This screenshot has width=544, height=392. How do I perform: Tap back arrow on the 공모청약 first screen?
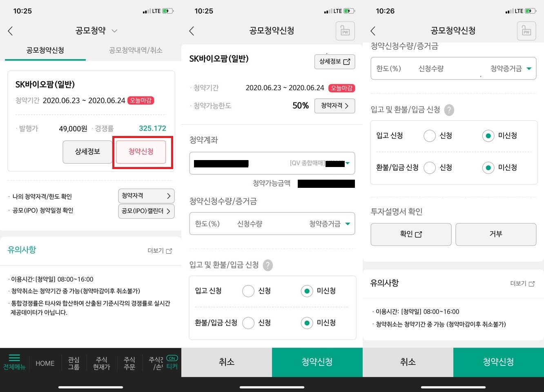10,31
